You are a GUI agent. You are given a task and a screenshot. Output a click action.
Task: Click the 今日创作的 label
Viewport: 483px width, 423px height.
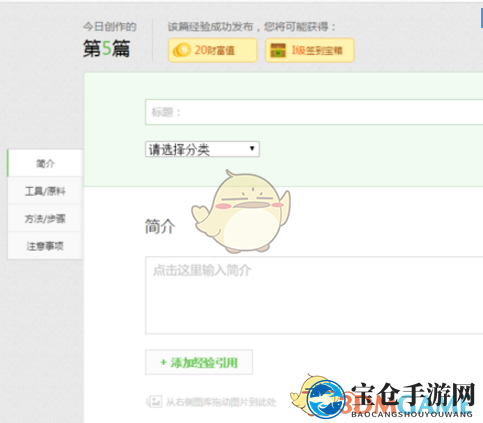(110, 26)
